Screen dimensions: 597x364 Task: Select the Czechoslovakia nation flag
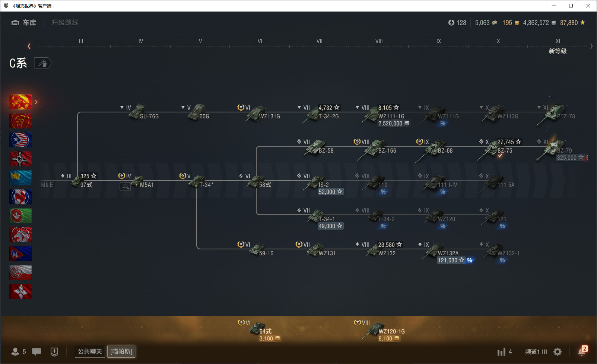click(x=20, y=254)
